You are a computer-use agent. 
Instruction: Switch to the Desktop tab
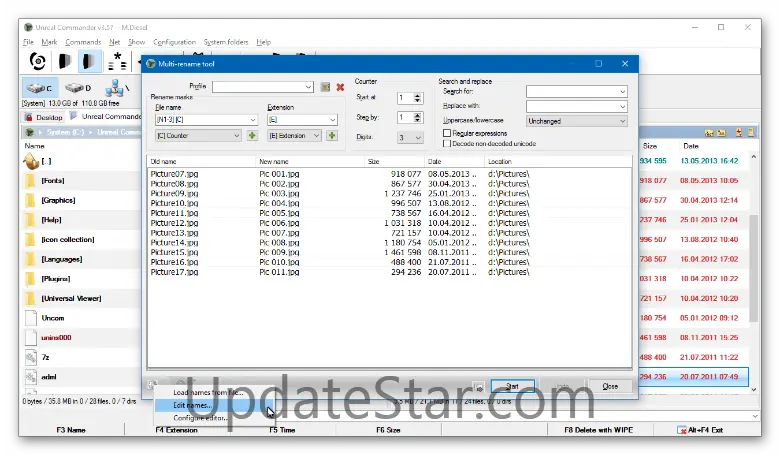pos(44,117)
